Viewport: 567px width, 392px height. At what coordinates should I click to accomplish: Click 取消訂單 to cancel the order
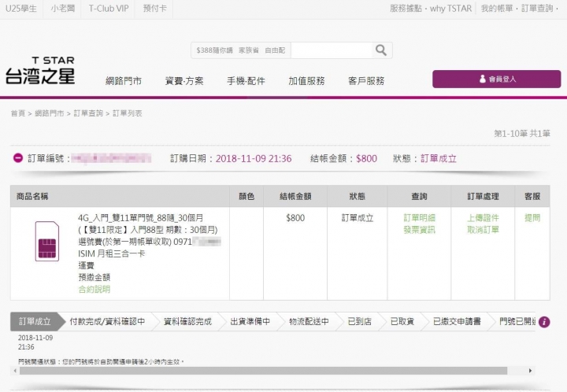click(483, 230)
